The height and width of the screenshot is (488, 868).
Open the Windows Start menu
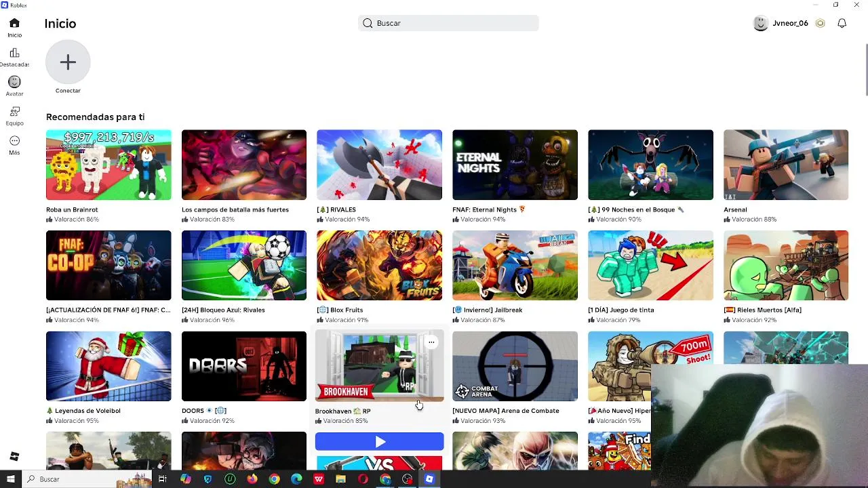[x=10, y=479]
